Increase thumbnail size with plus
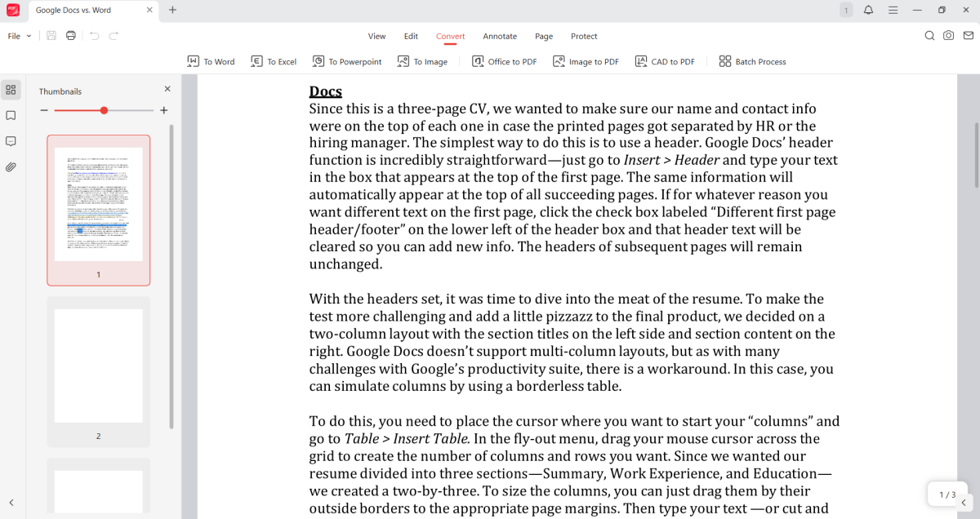 tap(164, 110)
